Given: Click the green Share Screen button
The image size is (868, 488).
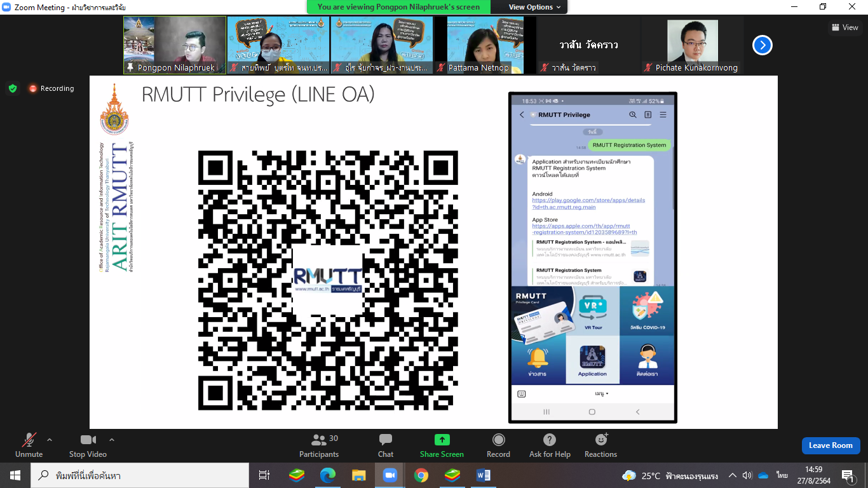Looking at the screenshot, I should click(442, 445).
